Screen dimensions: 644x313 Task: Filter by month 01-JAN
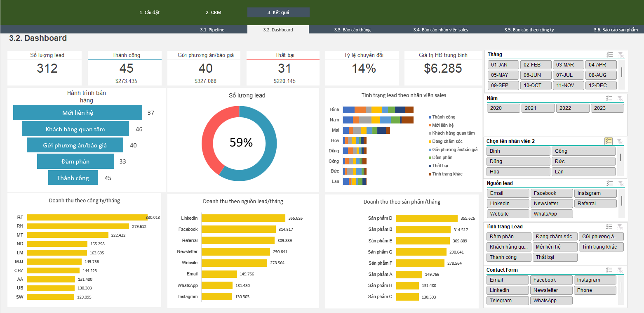[x=503, y=65]
